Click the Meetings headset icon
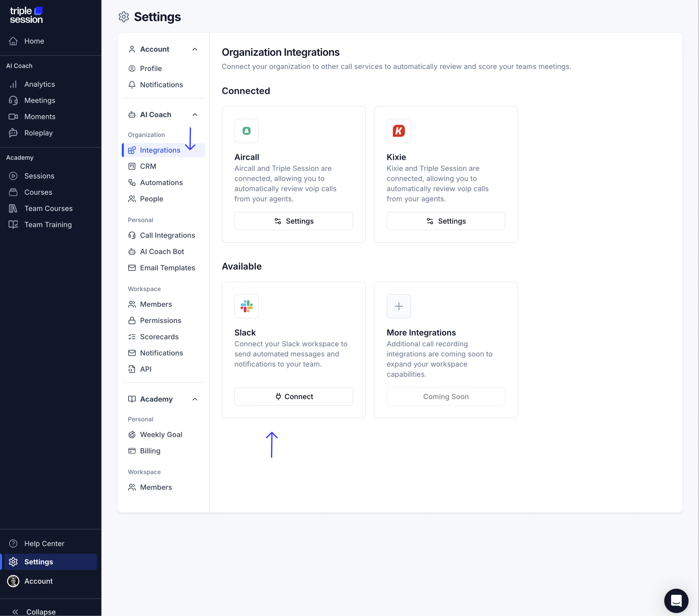The height and width of the screenshot is (616, 699). (x=13, y=101)
